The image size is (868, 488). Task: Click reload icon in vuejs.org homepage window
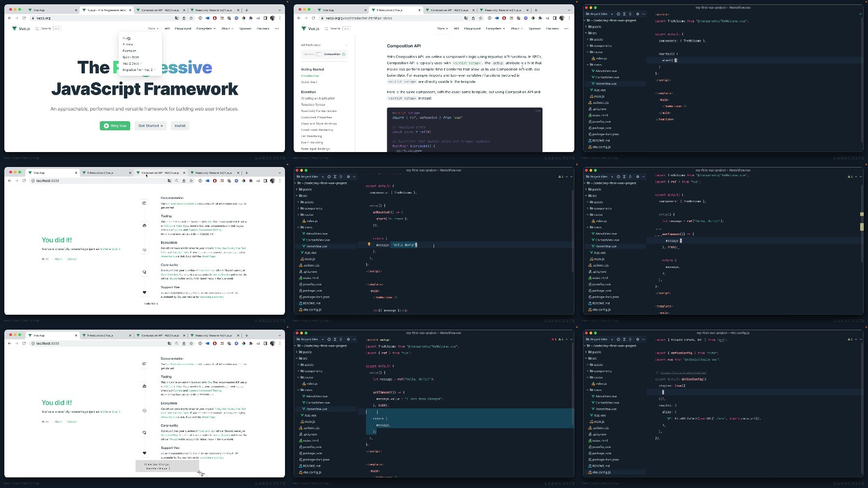point(24,18)
